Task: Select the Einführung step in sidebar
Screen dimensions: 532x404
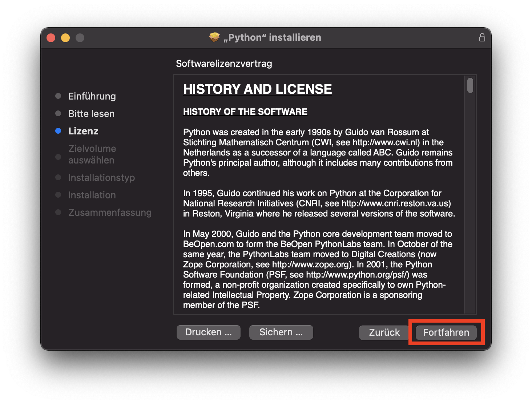Action: click(92, 96)
